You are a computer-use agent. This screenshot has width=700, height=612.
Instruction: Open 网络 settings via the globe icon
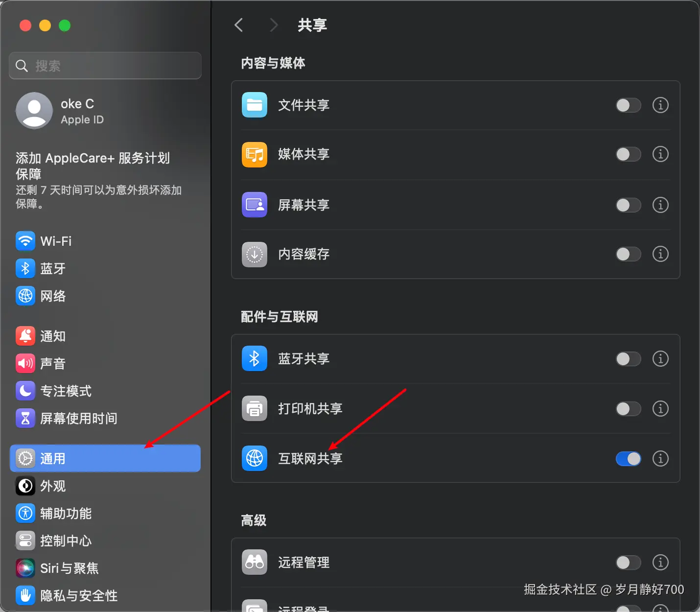(25, 296)
